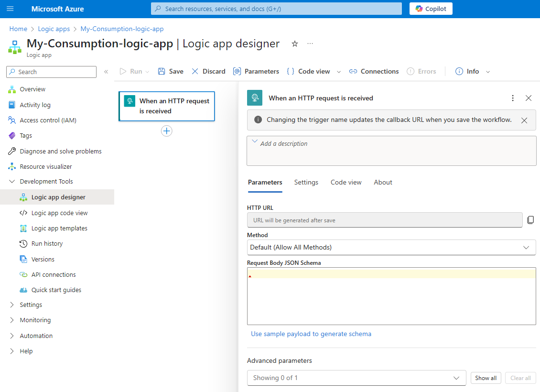Copy the HTTP URL

[x=530, y=220]
